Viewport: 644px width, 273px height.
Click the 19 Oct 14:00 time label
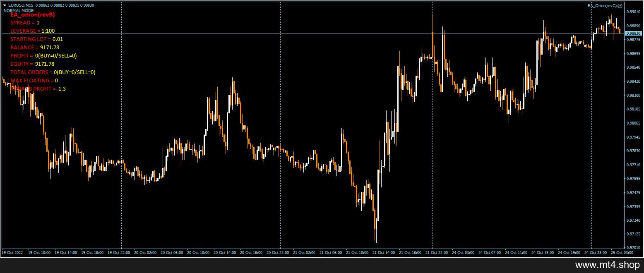pyautogui.click(x=65, y=252)
